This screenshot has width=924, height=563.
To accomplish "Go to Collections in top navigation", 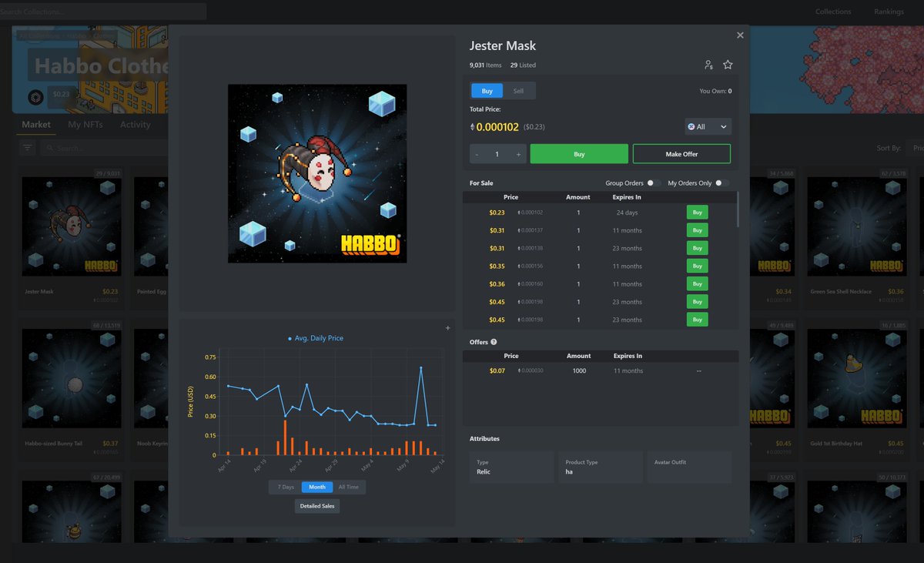I will (x=834, y=12).
